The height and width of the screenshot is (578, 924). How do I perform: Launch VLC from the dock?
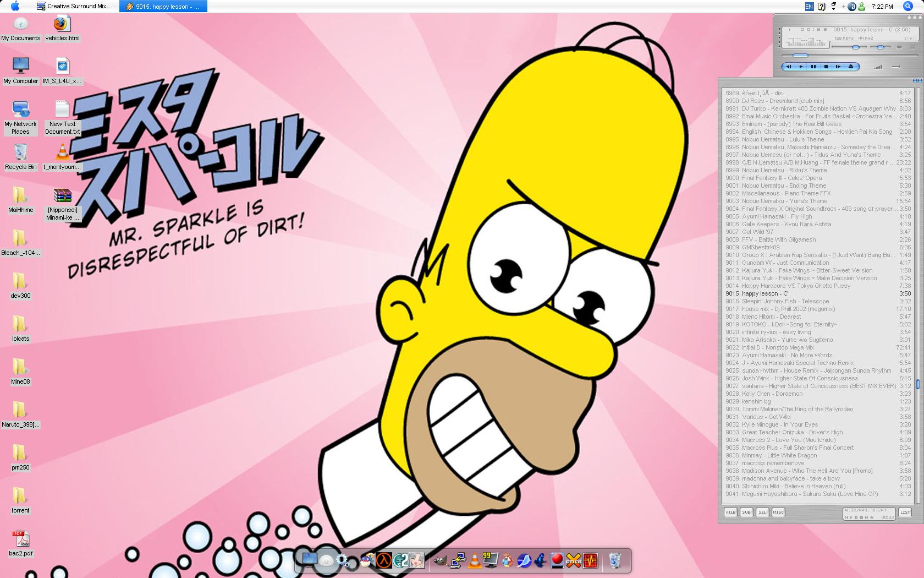coord(474,560)
